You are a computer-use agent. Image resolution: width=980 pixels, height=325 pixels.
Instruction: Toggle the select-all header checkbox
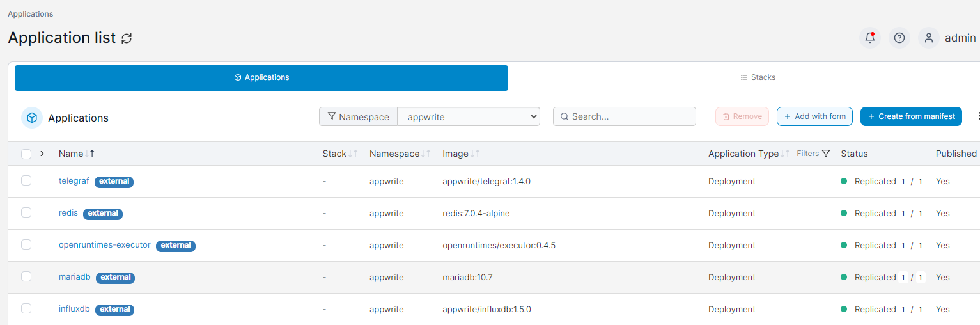click(x=26, y=154)
